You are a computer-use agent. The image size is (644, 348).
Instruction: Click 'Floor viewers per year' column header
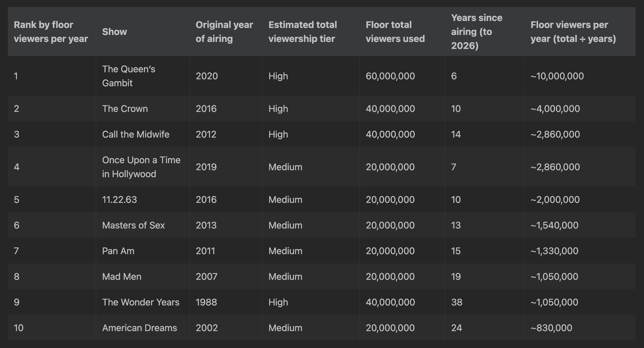[573, 32]
